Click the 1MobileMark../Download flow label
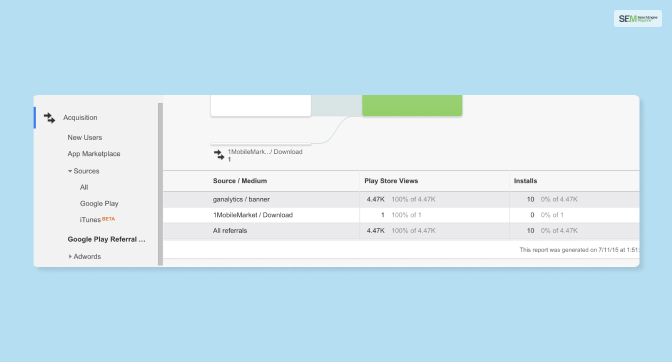The image size is (672, 362). coord(265,152)
